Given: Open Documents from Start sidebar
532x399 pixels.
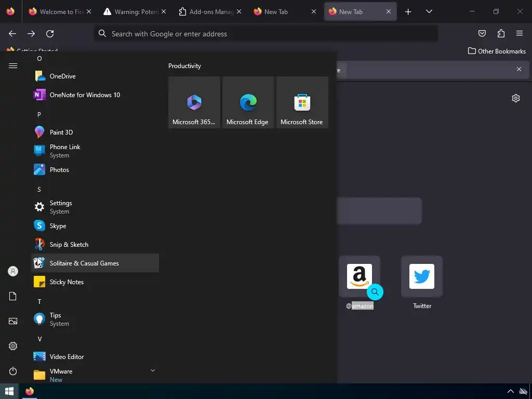Looking at the screenshot, I should coord(13,296).
